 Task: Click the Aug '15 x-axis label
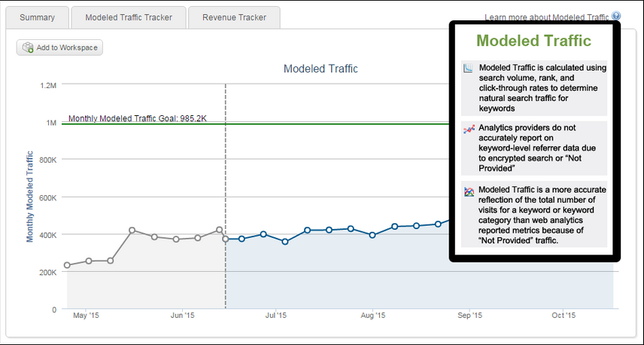pos(372,316)
